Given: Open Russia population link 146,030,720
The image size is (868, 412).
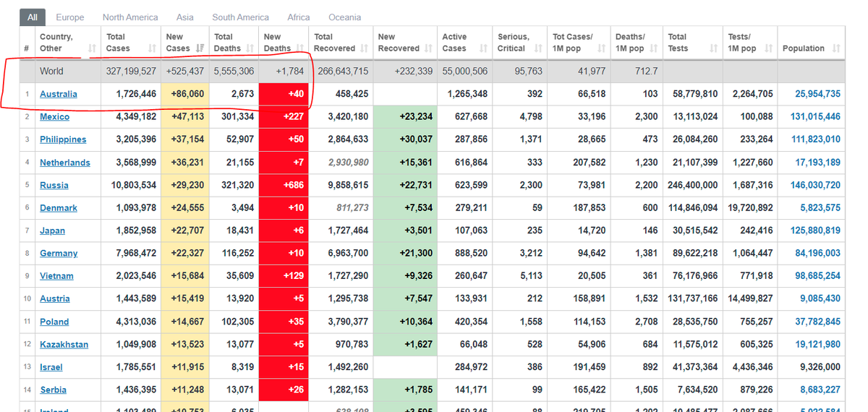Looking at the screenshot, I should pos(815,185).
